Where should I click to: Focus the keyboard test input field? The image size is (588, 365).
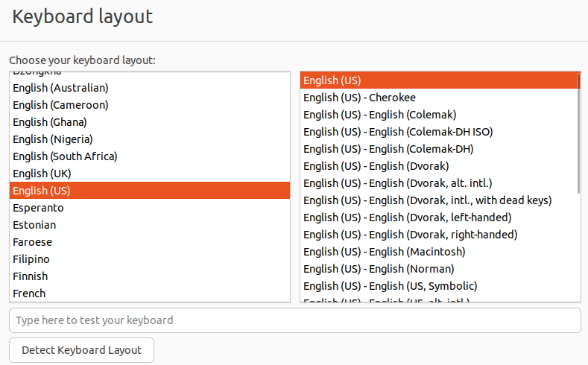(294, 320)
